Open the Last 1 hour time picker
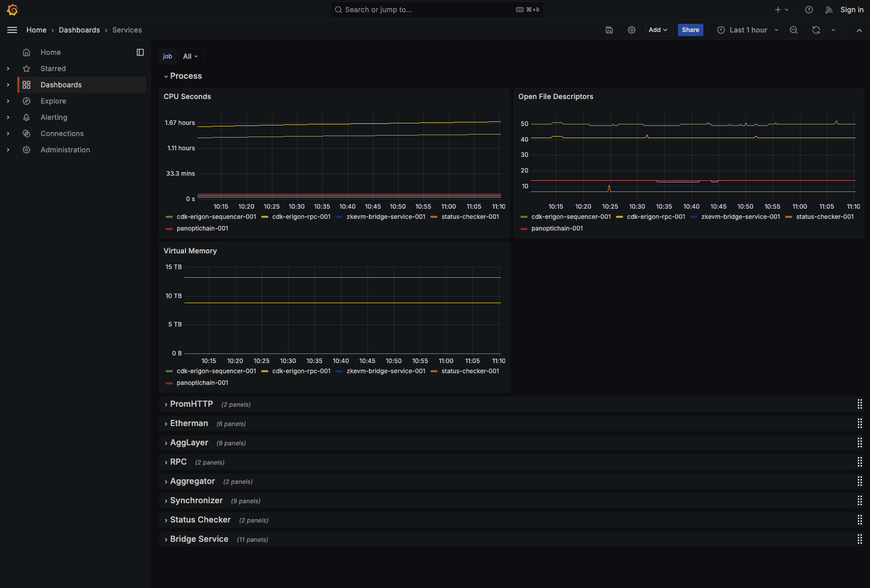The image size is (870, 588). pos(748,30)
